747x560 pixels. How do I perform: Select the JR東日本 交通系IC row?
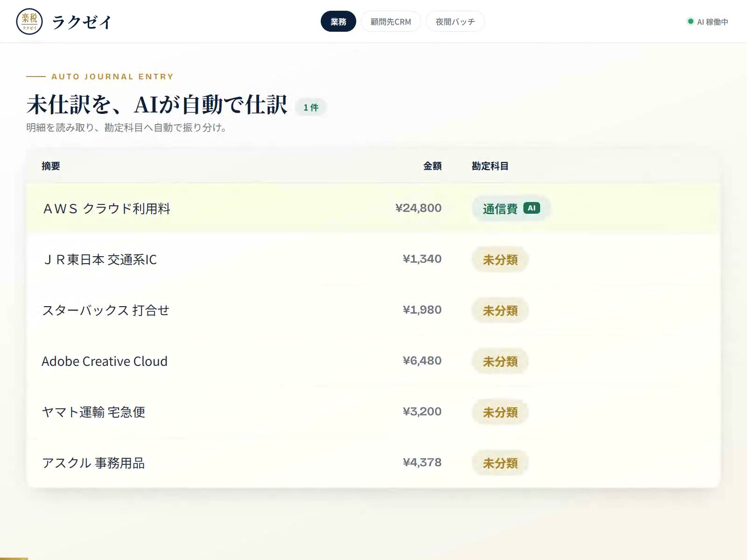pos(373,259)
